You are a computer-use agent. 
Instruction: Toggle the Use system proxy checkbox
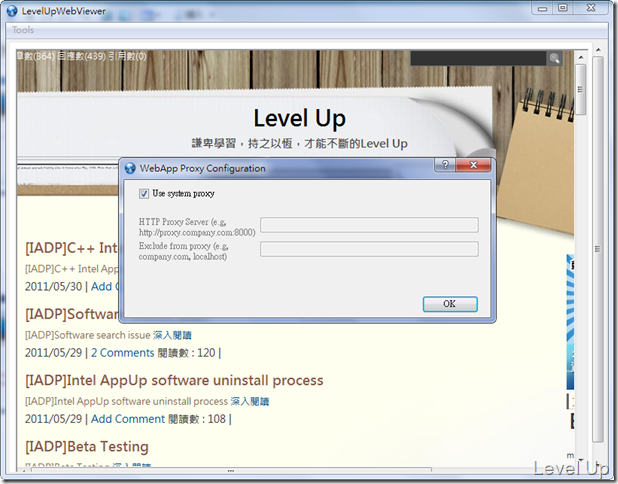point(143,194)
